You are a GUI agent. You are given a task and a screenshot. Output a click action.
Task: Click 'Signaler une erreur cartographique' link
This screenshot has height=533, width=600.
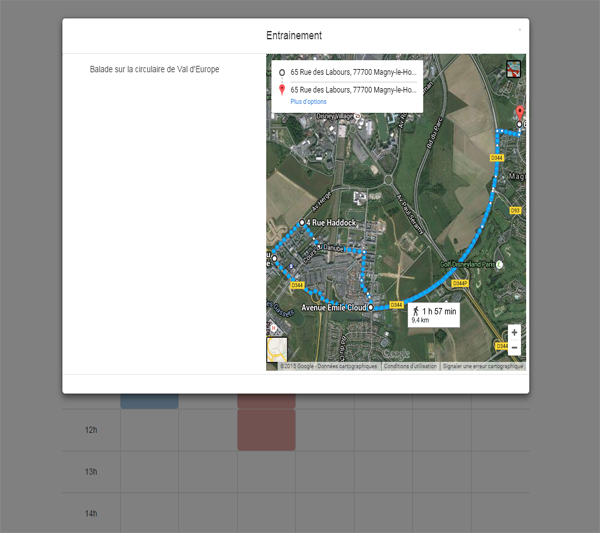484,366
